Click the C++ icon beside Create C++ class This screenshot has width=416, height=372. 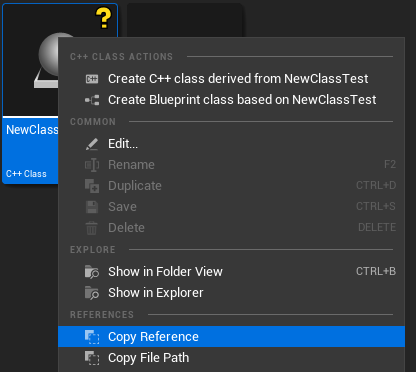pos(92,79)
